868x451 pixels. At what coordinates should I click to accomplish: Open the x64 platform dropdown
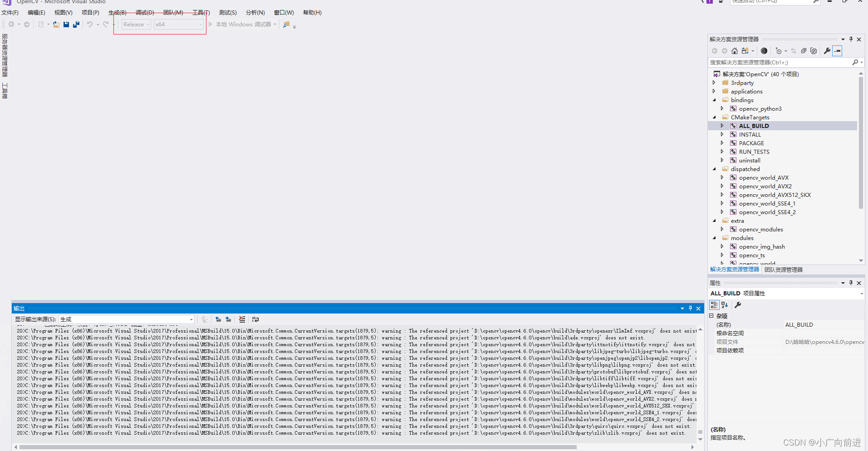point(179,25)
